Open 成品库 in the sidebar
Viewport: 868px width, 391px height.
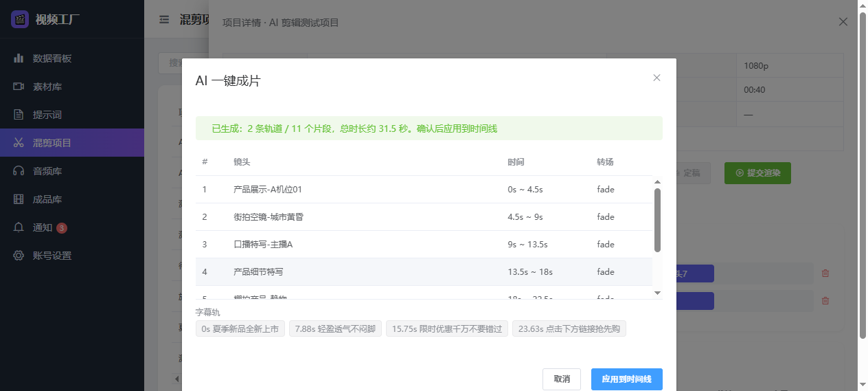[72, 199]
